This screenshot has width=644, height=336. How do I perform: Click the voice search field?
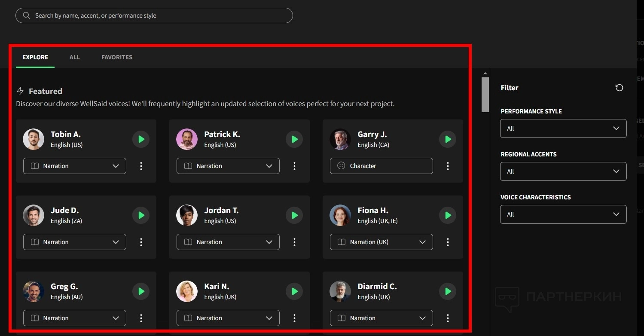coord(154,15)
